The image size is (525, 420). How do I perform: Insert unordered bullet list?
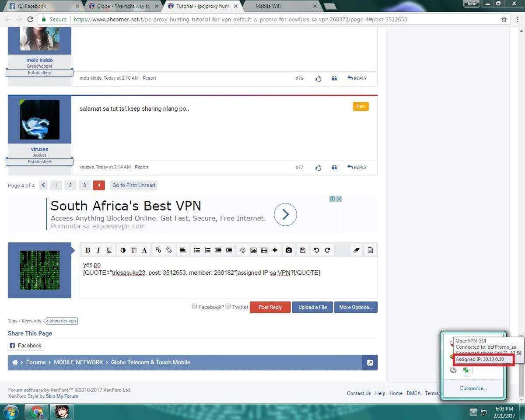coord(197,250)
